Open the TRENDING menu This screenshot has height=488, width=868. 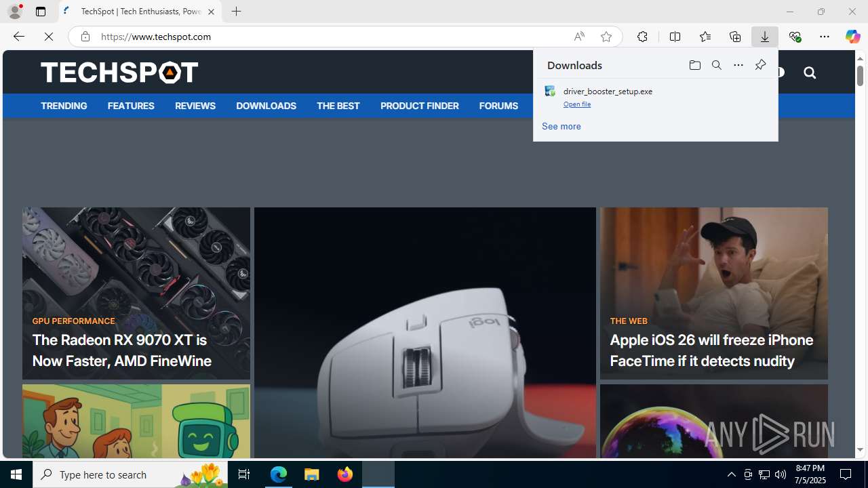point(64,106)
